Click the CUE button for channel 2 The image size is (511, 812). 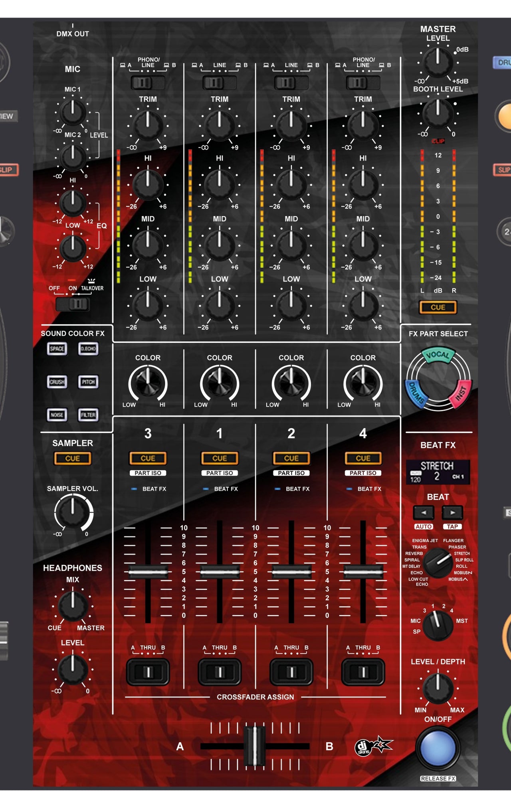[291, 458]
